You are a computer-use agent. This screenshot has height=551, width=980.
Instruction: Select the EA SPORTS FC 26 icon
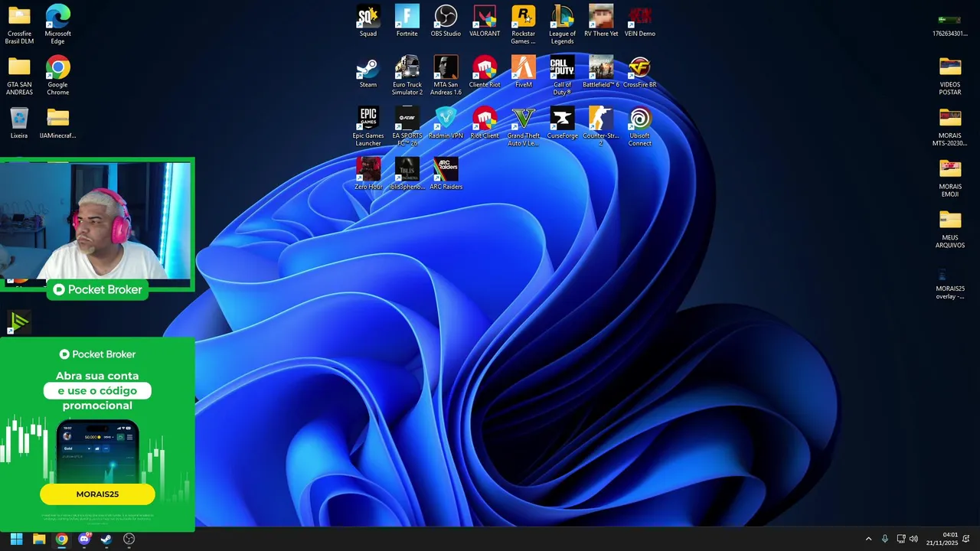tap(407, 127)
